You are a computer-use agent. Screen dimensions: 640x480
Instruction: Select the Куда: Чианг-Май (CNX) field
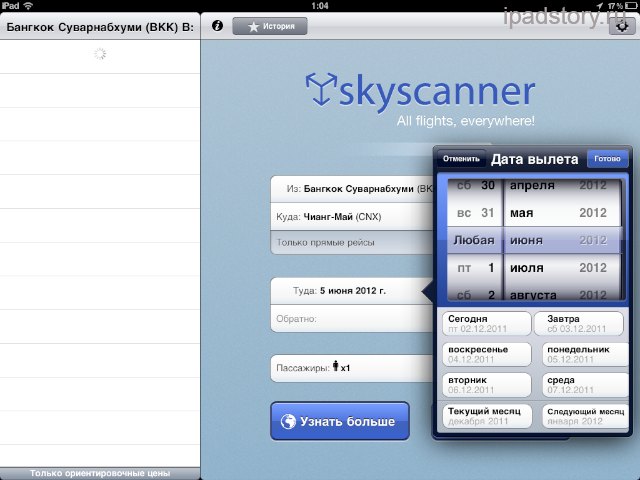pos(352,217)
